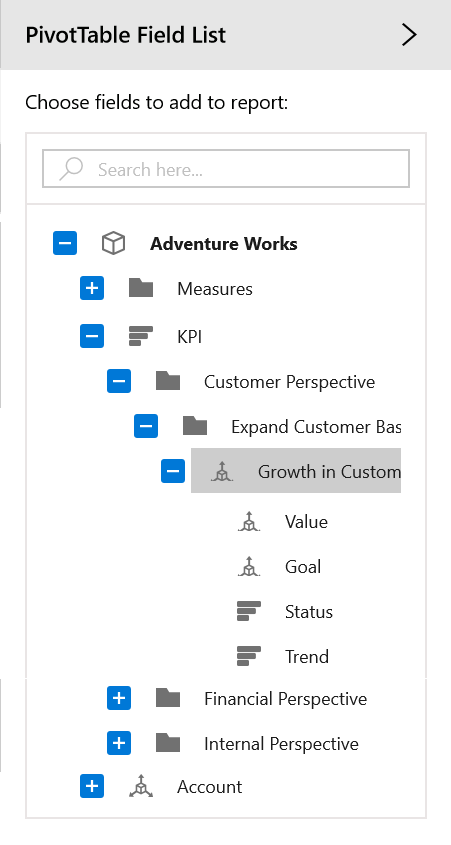Viewport: 451px width, 845px height.
Task: Collapse the PivotTable Field List panel arrow
Action: (x=410, y=34)
